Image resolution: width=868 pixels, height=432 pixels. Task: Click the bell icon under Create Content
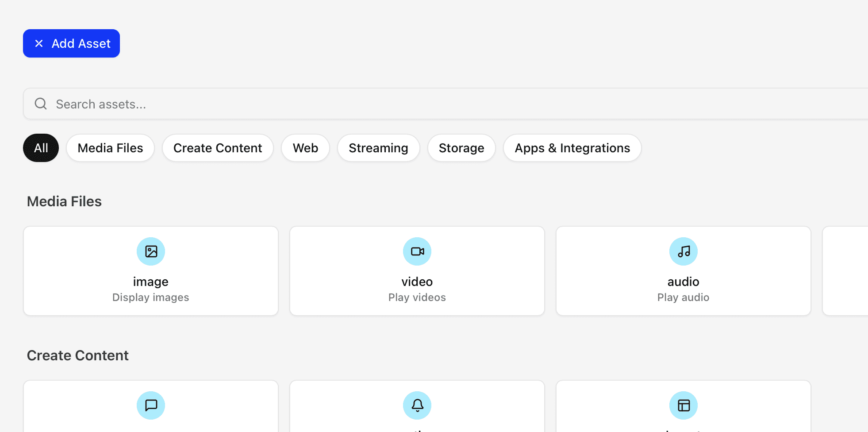pyautogui.click(x=417, y=405)
